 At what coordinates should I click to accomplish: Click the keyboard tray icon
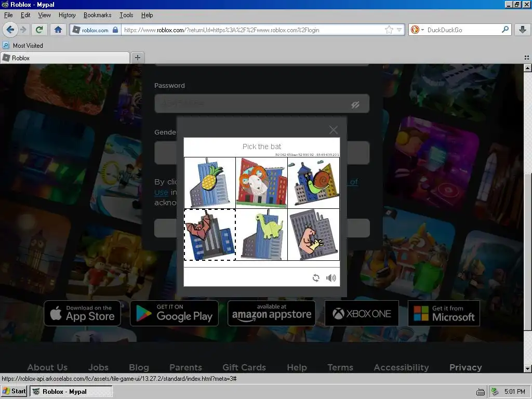click(480, 392)
